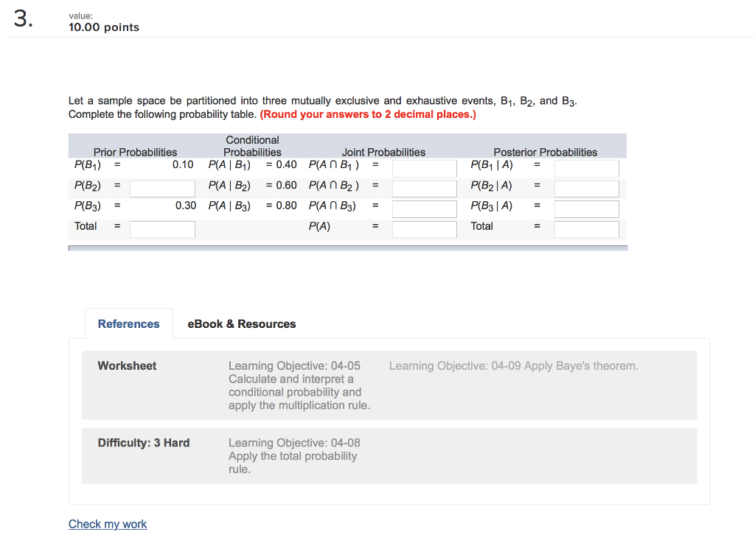Open the Worksheet reference

coord(127,365)
